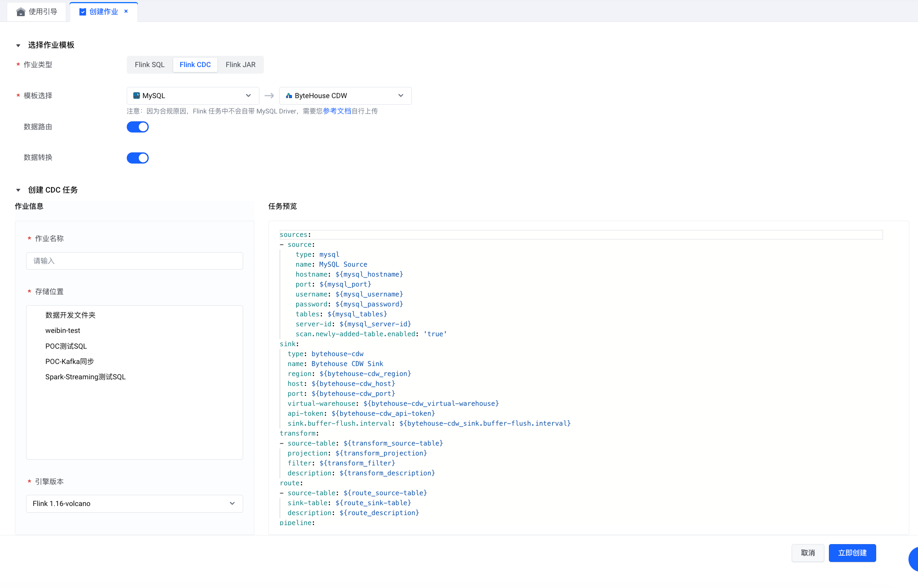
Task: Open the ByteHouse CDW sink dropdown
Action: click(x=345, y=96)
